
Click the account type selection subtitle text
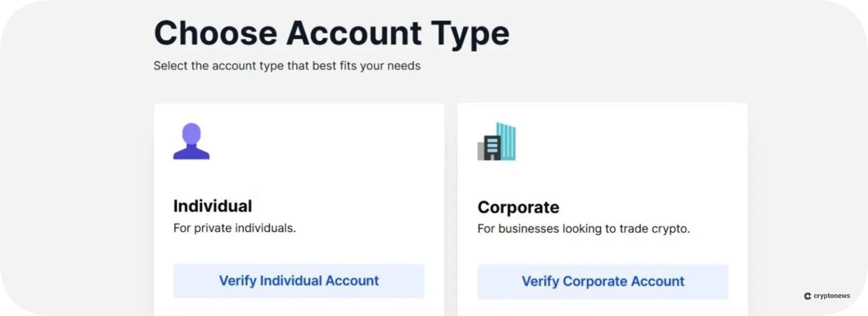coord(287,65)
